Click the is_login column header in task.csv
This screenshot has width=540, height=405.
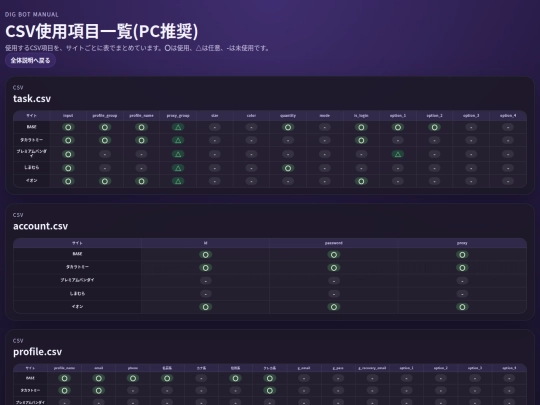point(361,116)
